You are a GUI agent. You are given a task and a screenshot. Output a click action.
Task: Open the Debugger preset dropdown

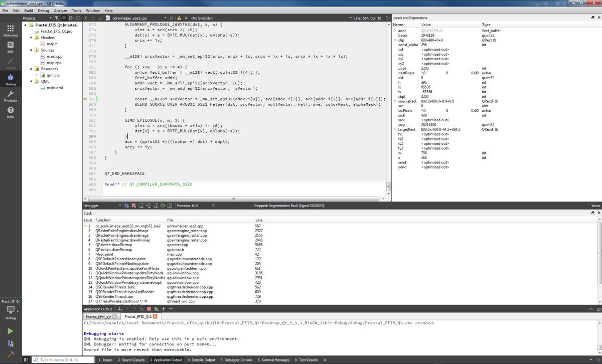(102, 206)
